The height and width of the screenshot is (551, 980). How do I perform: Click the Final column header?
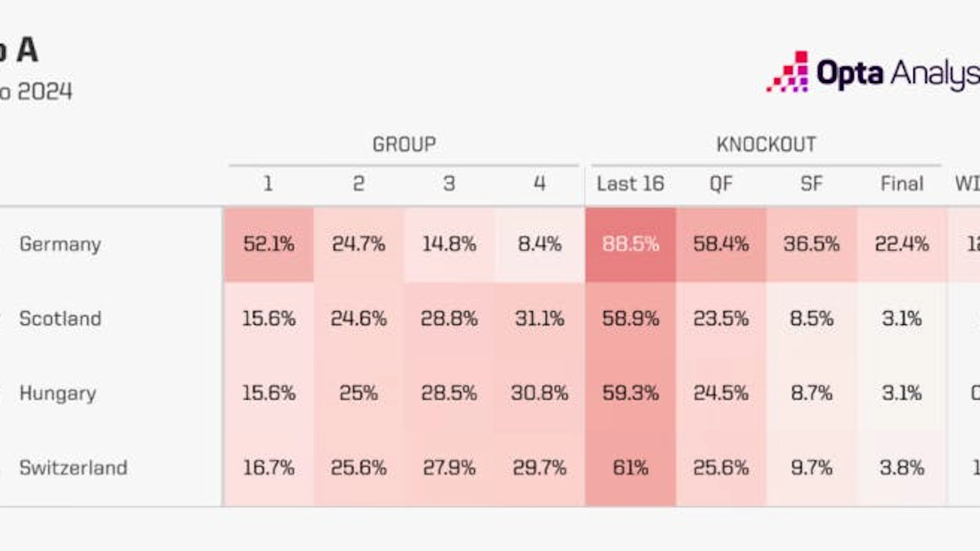click(x=902, y=184)
